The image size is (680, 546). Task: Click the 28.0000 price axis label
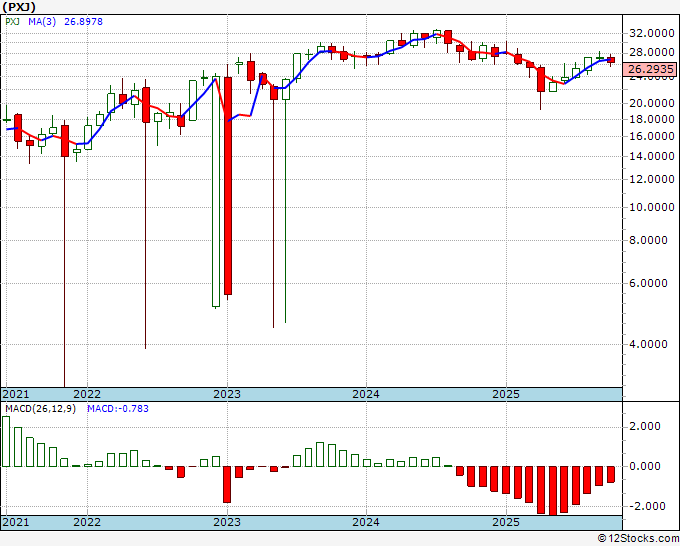point(652,52)
